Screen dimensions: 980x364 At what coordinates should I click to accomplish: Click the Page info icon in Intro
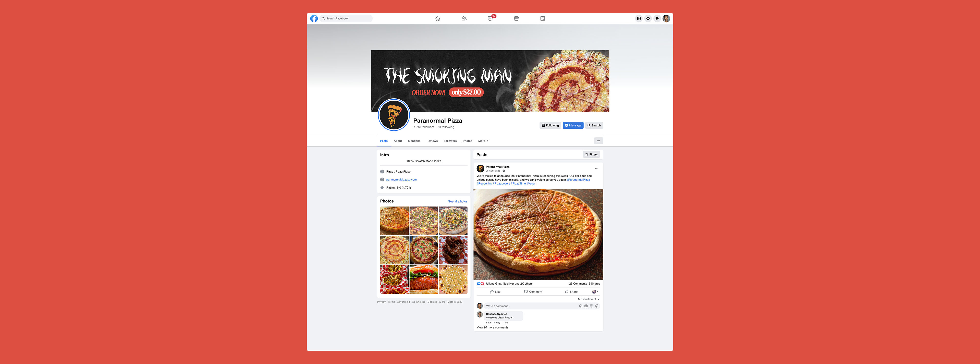pos(382,172)
